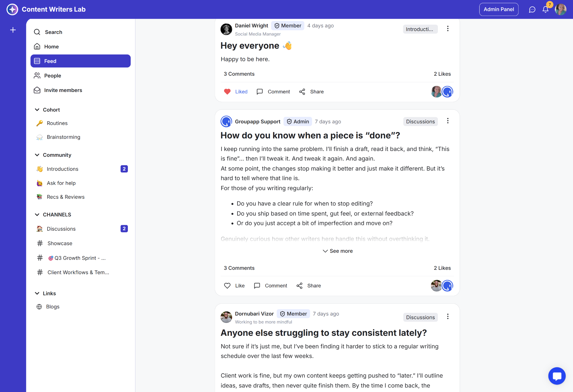Go to People in sidebar
This screenshot has width=573, height=392.
click(52, 75)
